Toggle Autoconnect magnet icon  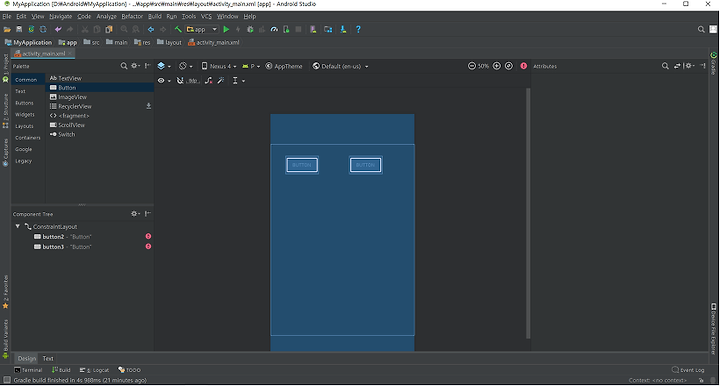click(x=180, y=81)
